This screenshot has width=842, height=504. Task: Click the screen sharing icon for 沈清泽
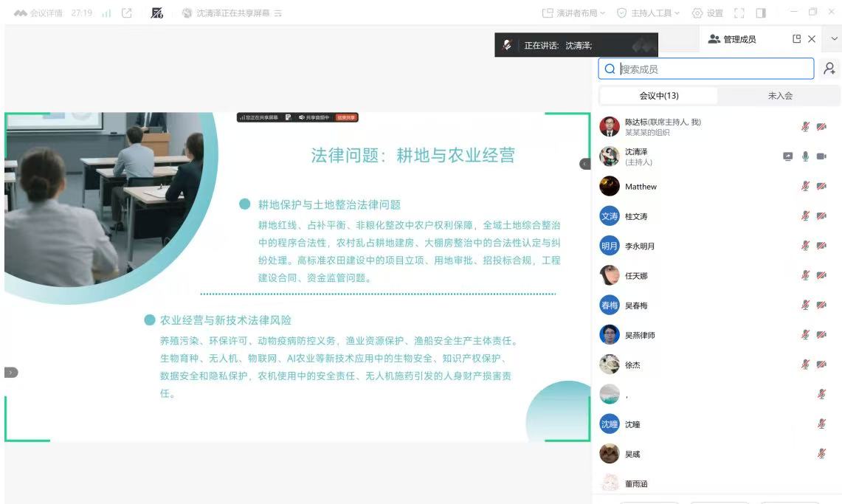pyautogui.click(x=787, y=156)
